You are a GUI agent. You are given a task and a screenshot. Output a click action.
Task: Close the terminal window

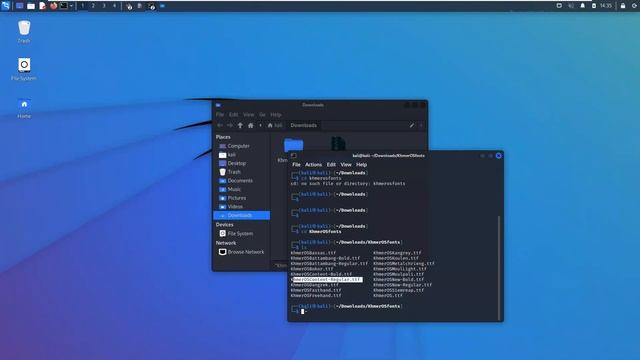click(499, 156)
